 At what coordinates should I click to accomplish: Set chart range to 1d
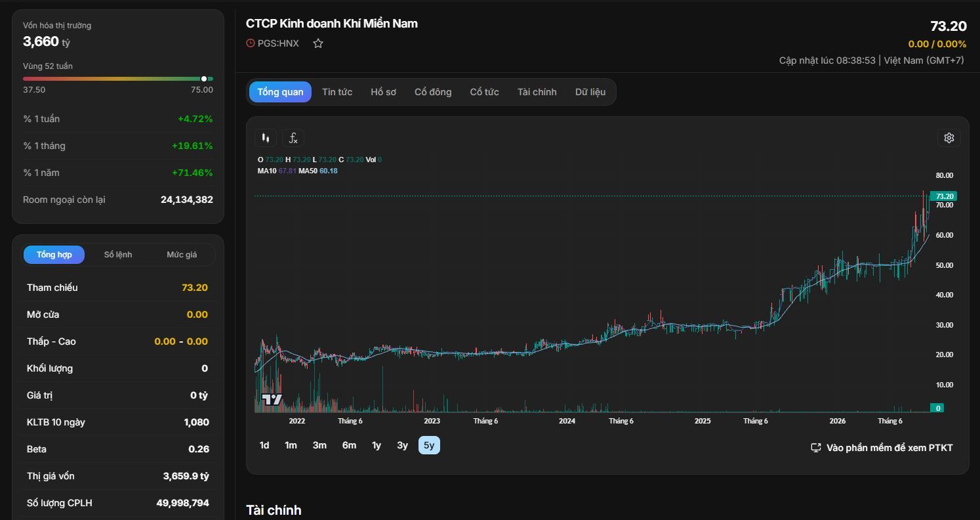(x=264, y=445)
